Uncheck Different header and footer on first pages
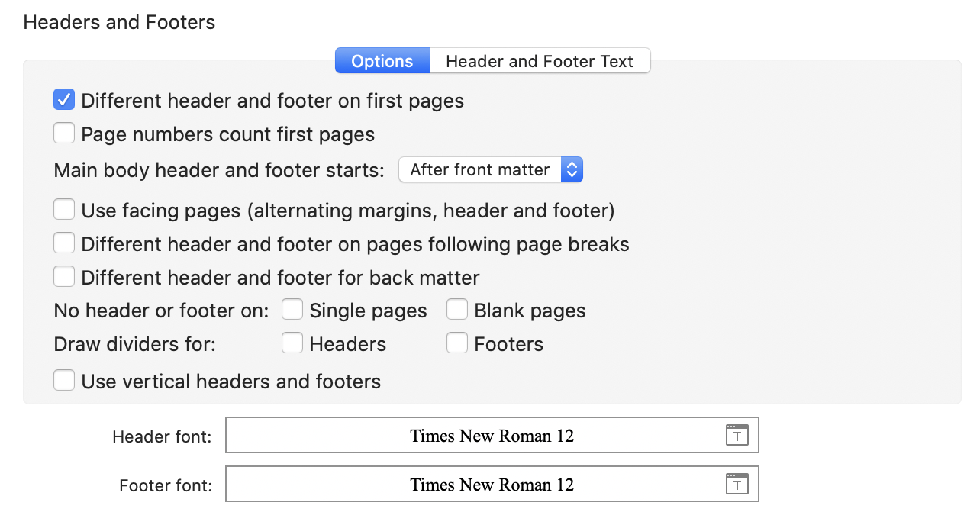980x528 pixels. [x=64, y=100]
